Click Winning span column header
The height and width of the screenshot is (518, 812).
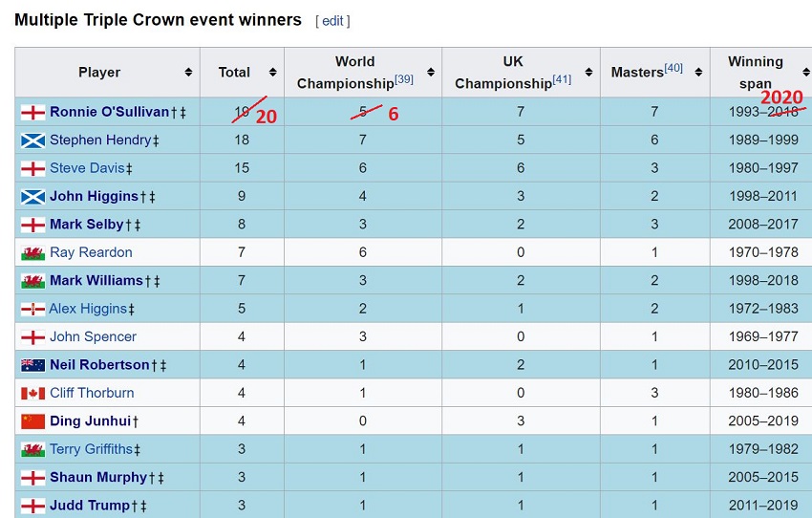point(755,73)
